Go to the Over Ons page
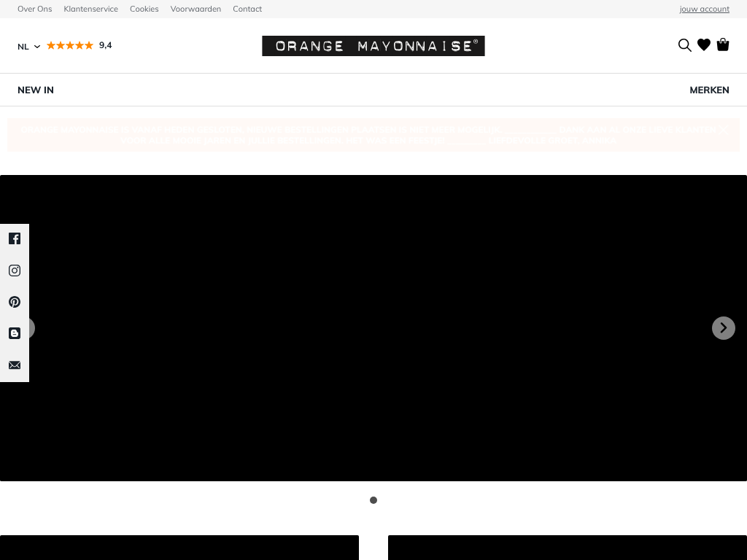 (x=35, y=9)
